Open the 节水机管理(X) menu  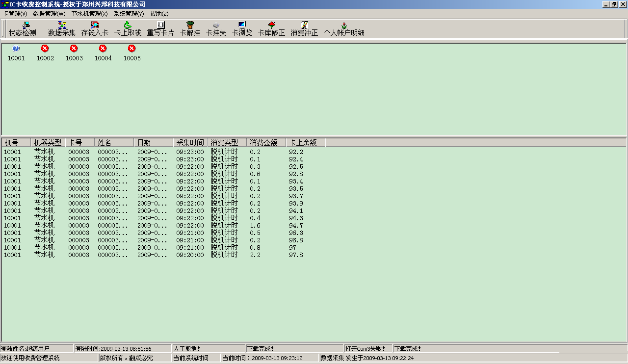tap(89, 14)
